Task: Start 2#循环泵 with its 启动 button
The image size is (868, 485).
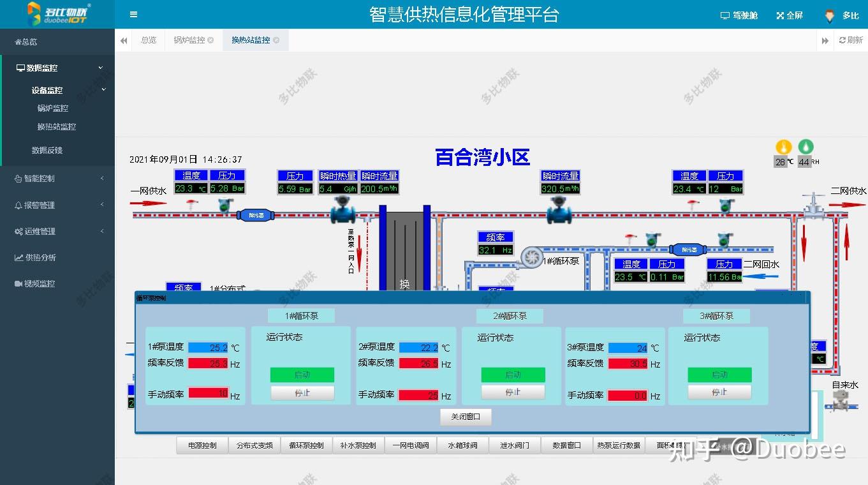Action: [x=513, y=375]
